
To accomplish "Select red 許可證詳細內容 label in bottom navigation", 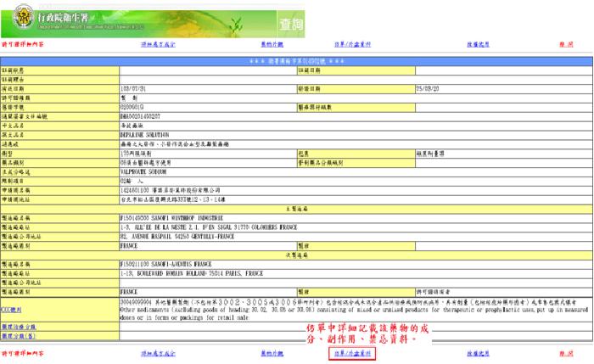I will point(23,354).
